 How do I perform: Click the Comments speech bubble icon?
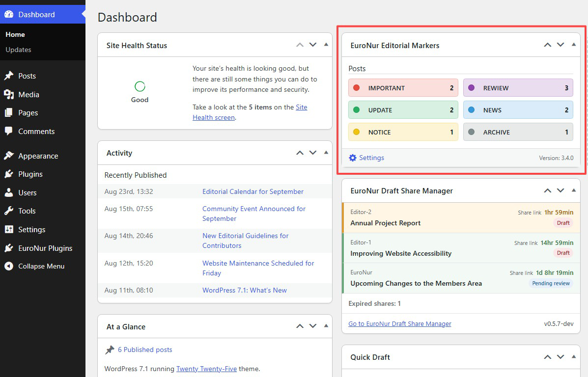tap(9, 131)
